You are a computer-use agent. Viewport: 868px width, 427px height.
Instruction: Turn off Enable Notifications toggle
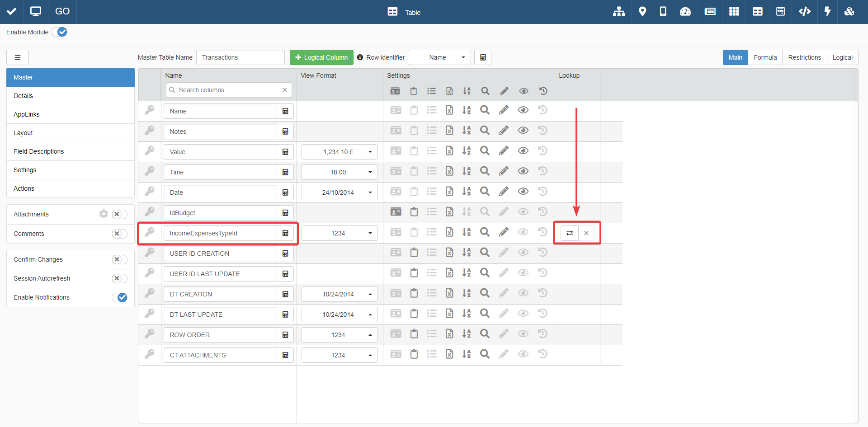(x=120, y=297)
